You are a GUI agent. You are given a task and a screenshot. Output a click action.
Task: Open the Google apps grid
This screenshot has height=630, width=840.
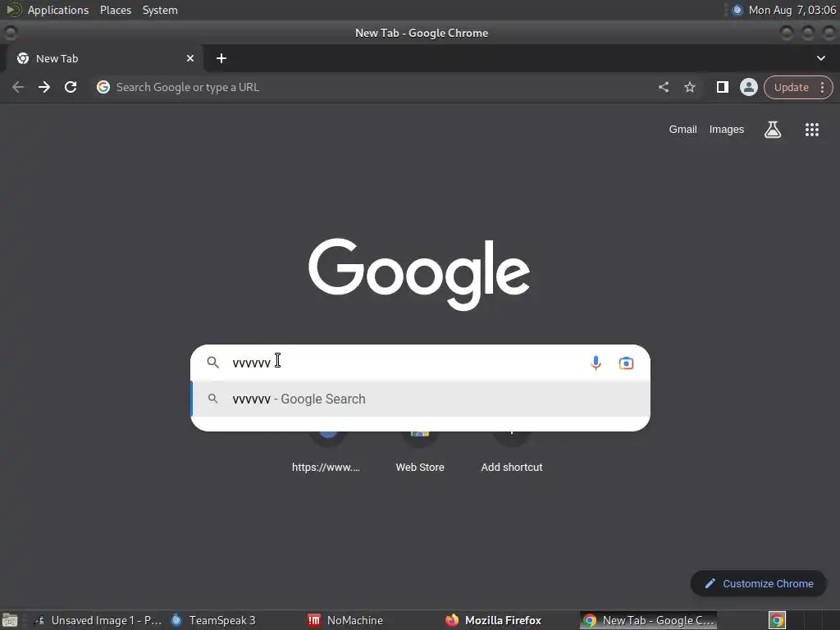coord(812,130)
